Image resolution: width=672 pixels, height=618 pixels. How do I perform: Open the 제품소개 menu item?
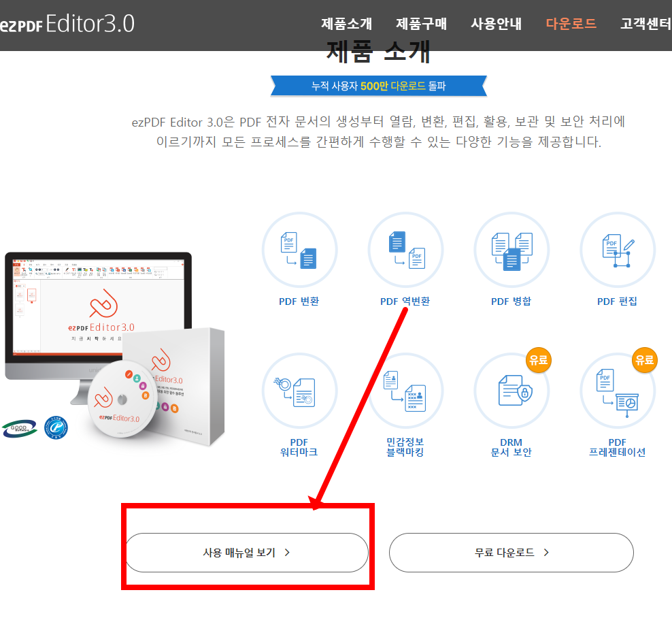(x=346, y=23)
